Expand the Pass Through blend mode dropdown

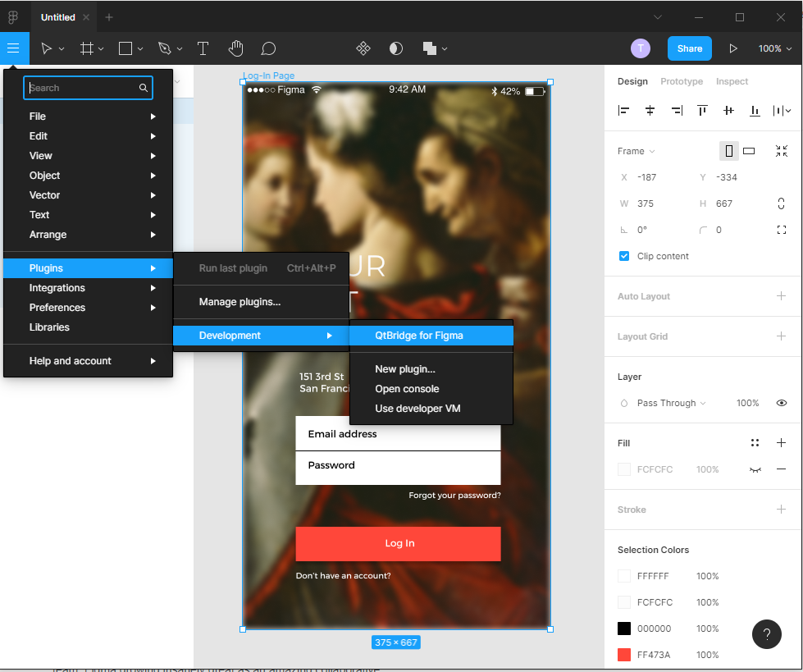tap(671, 403)
